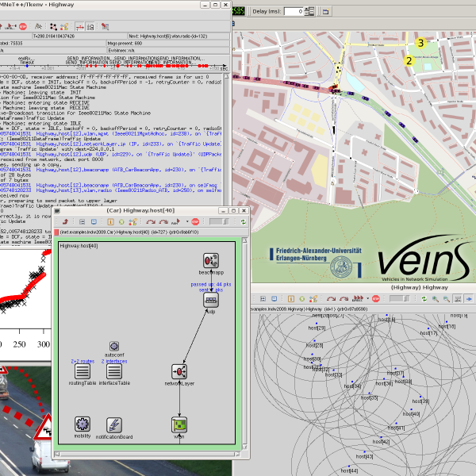Click green round icon in host[40] toolbar
The width and height of the screenshot is (476, 476).
121,222
